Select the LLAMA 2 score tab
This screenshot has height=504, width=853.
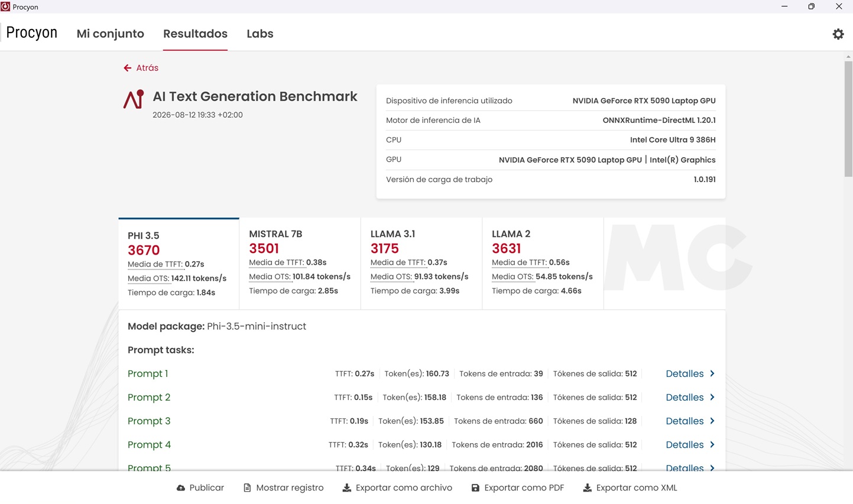543,263
